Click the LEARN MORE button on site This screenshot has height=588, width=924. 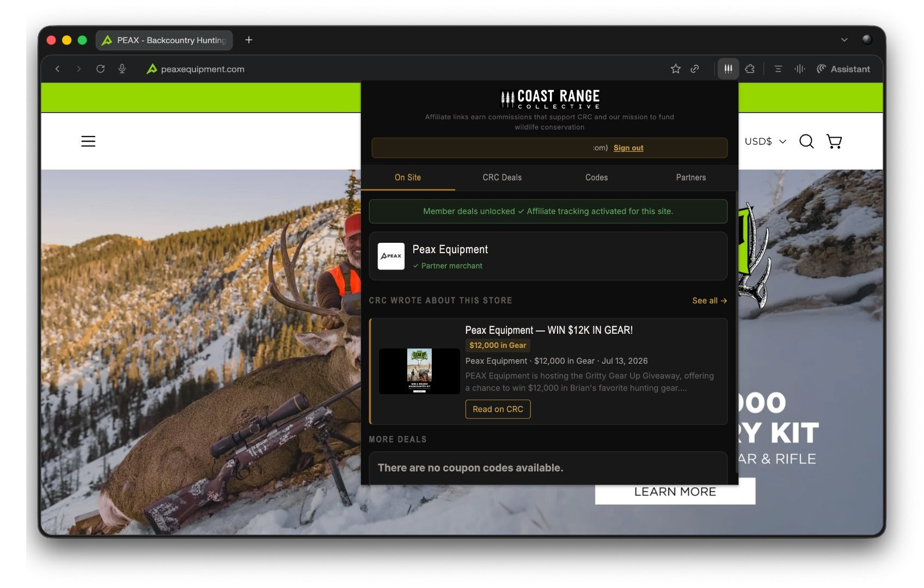(675, 492)
